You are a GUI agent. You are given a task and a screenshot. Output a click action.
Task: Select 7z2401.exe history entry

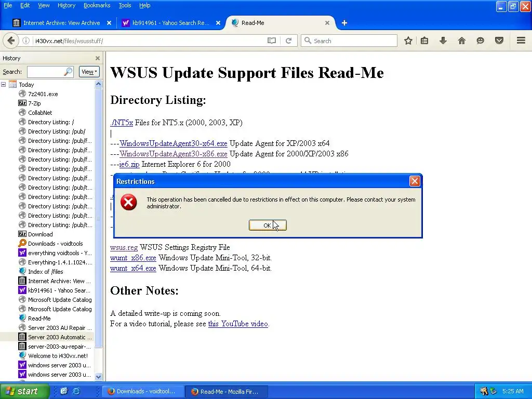43,94
